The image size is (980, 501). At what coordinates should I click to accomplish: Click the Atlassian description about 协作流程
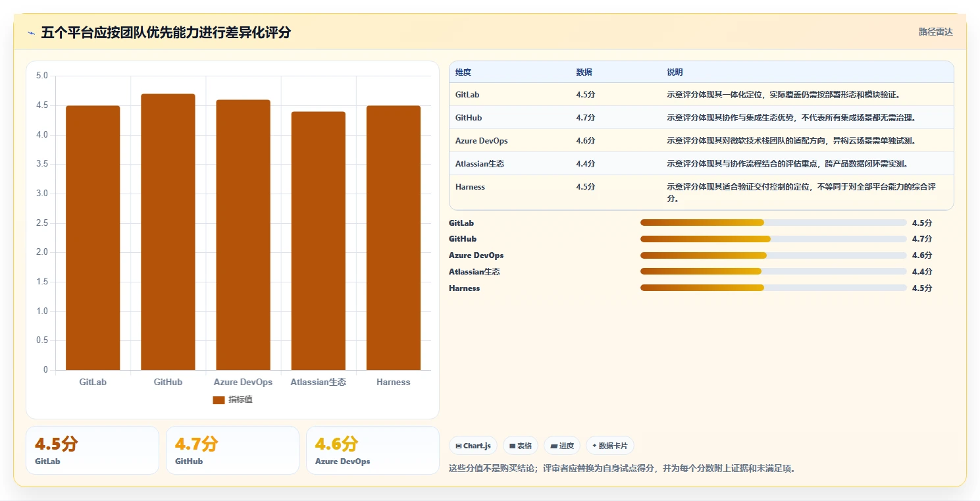(788, 164)
